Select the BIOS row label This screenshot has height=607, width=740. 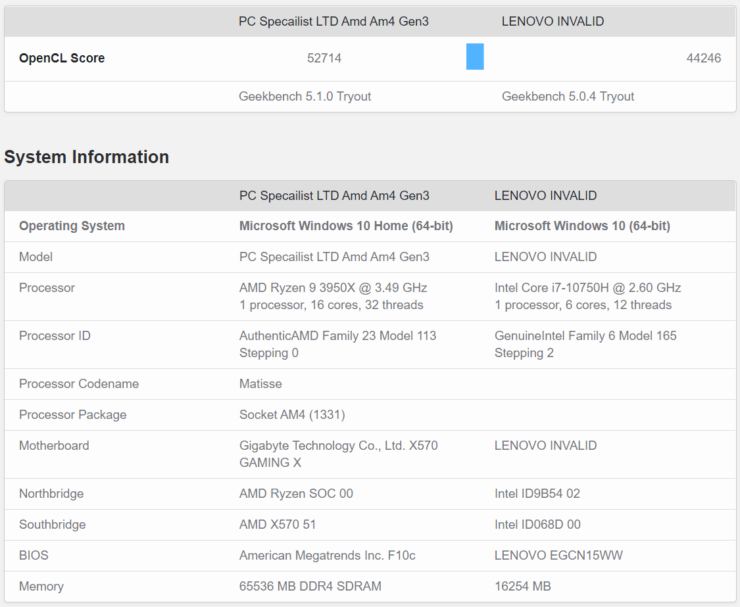click(x=34, y=555)
